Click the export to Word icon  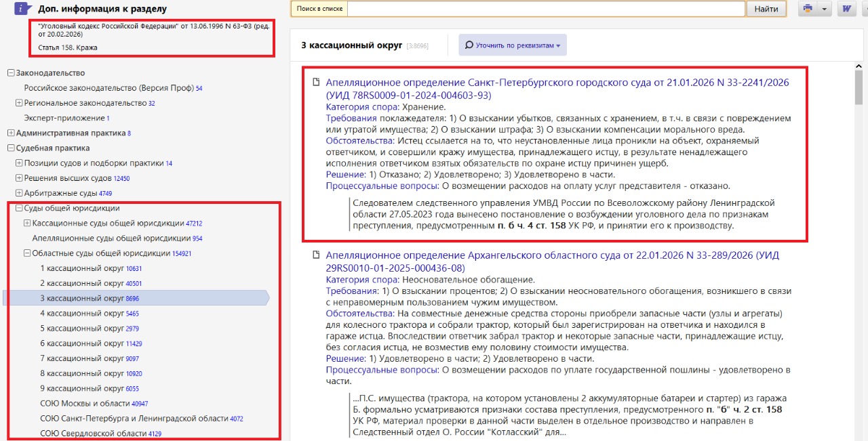pos(846,9)
